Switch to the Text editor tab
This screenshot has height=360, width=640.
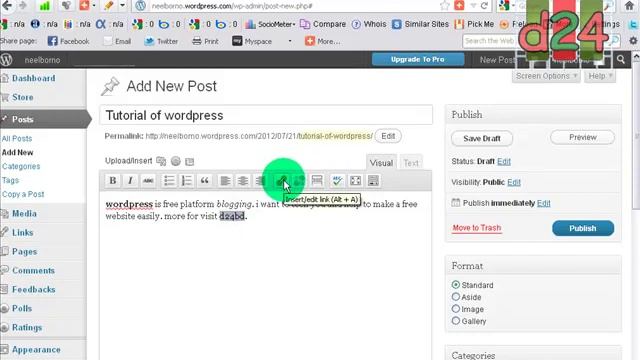point(411,163)
